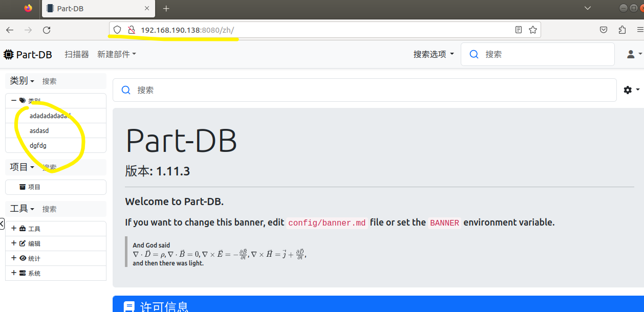Click the insecure connection lock icon

point(131,30)
